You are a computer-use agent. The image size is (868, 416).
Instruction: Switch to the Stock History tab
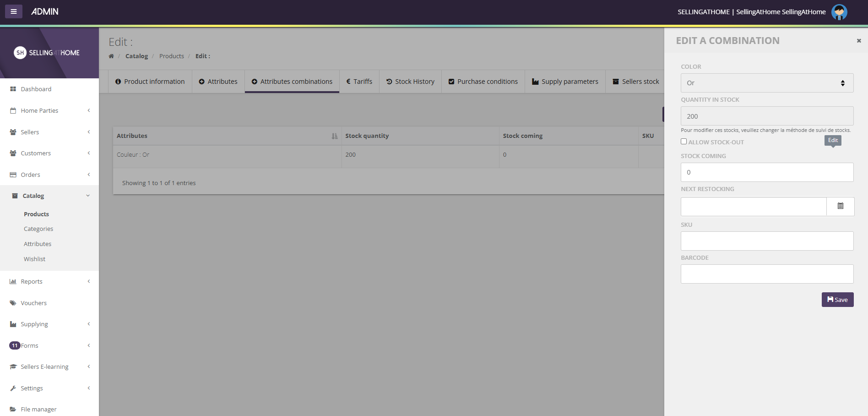pos(410,82)
